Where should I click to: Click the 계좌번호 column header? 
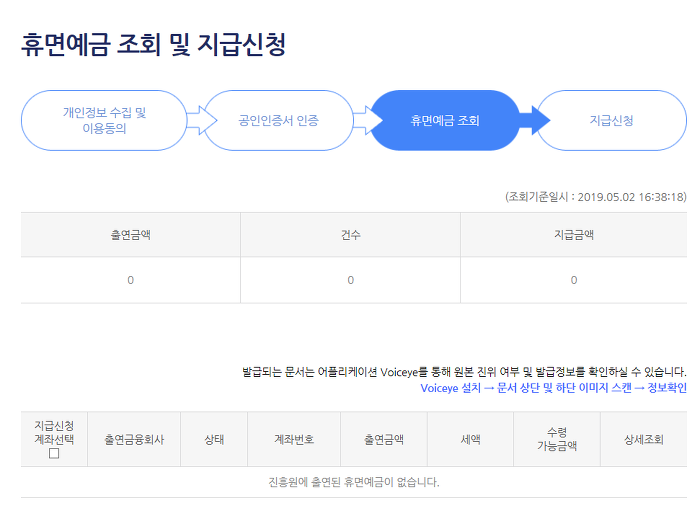point(294,440)
